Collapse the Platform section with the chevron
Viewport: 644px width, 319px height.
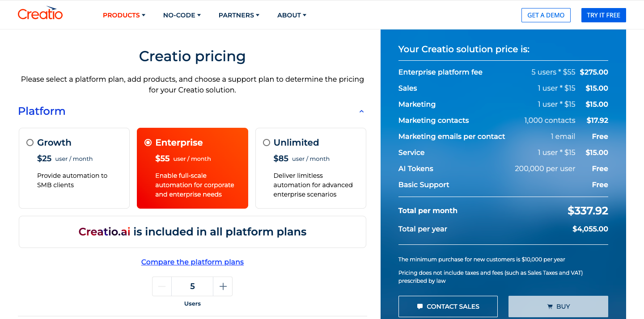[x=361, y=111]
